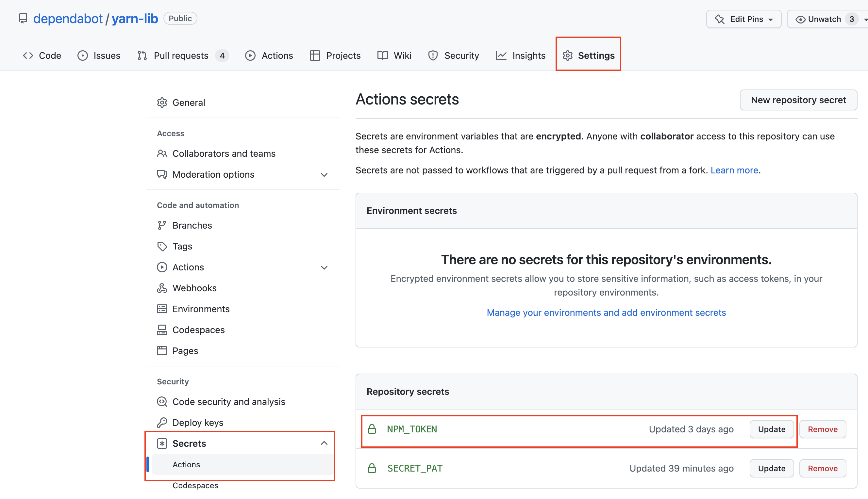Click the lock icon beside NPM_TOKEN
868x499 pixels.
[x=372, y=429]
